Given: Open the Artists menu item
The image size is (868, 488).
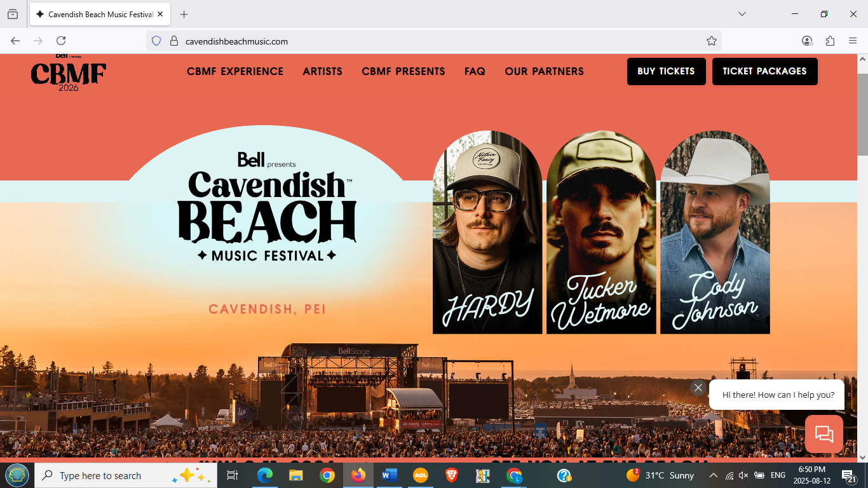Looking at the screenshot, I should (322, 71).
